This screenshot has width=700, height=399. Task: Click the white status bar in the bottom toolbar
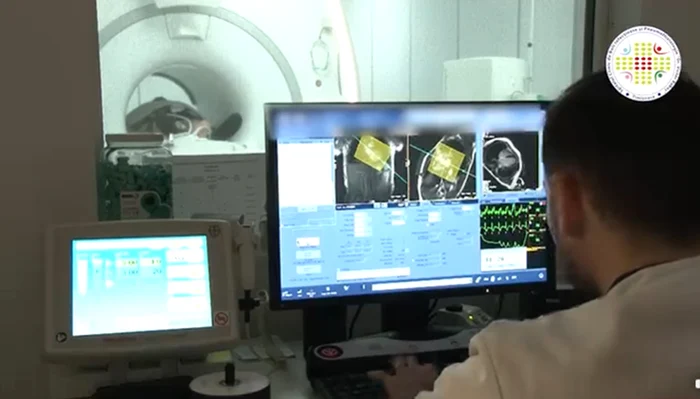[422, 284]
